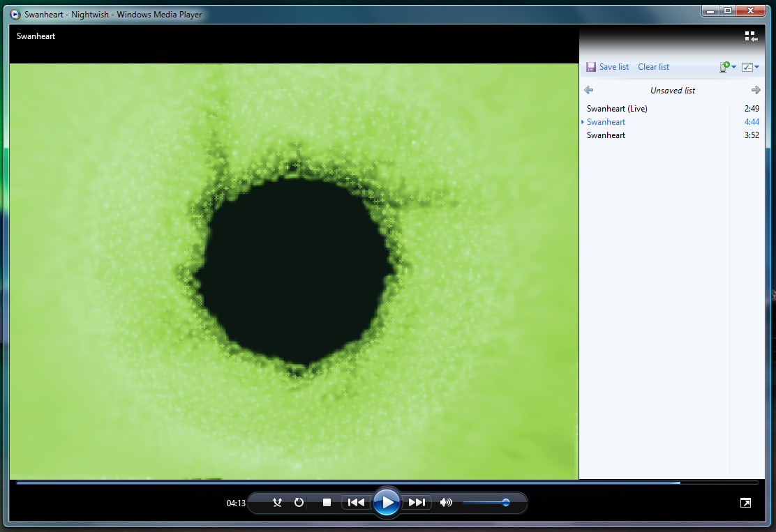Play the current song

tap(387, 502)
